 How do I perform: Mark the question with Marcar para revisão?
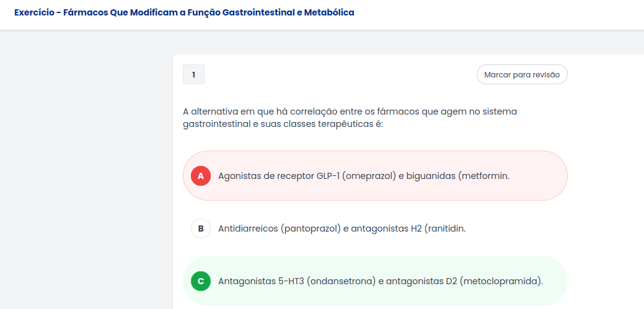tap(521, 75)
